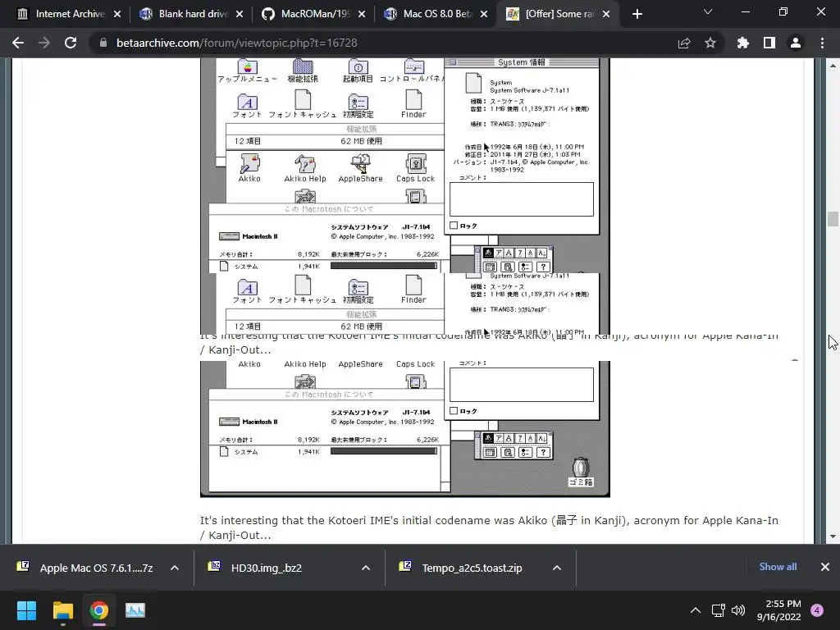Close the Blank hard drive tab
Viewport: 840px width, 630px height.
click(240, 14)
